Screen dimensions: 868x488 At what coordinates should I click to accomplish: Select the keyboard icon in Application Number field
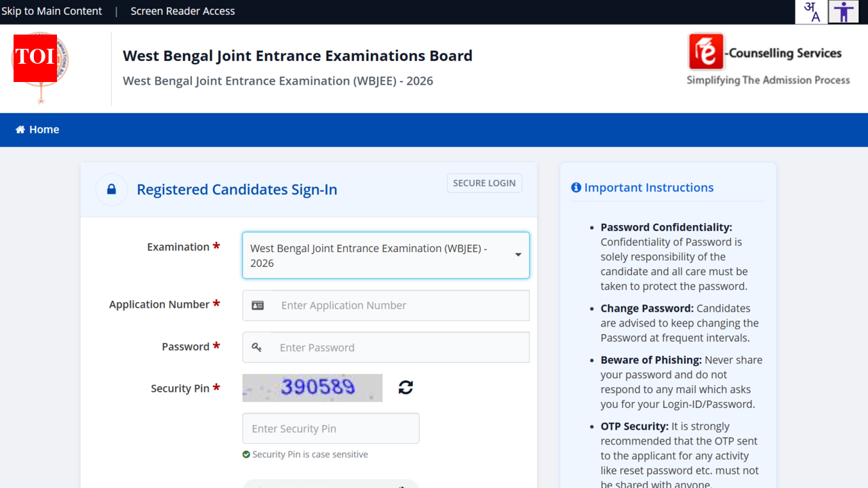[x=258, y=305]
